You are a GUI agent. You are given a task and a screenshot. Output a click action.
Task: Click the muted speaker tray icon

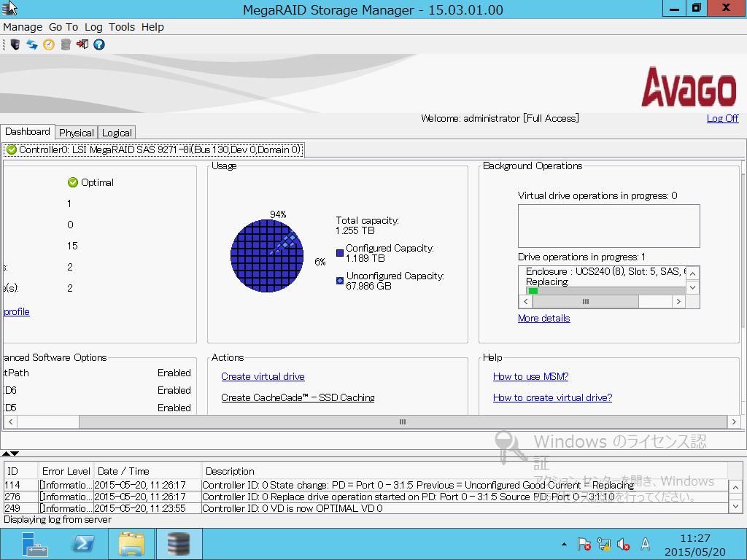pos(624,544)
